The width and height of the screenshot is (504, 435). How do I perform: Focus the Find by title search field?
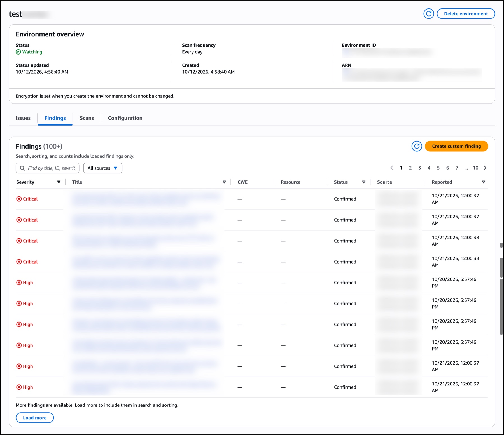click(x=48, y=168)
